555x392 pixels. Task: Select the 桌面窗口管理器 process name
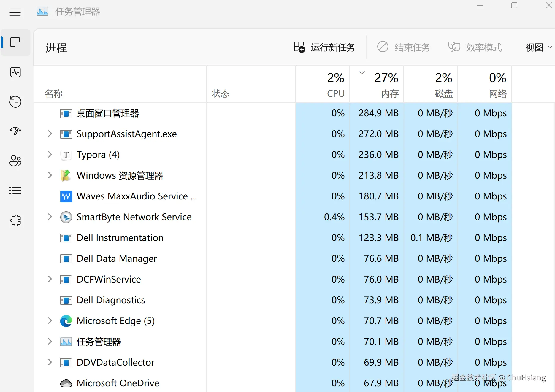(108, 113)
